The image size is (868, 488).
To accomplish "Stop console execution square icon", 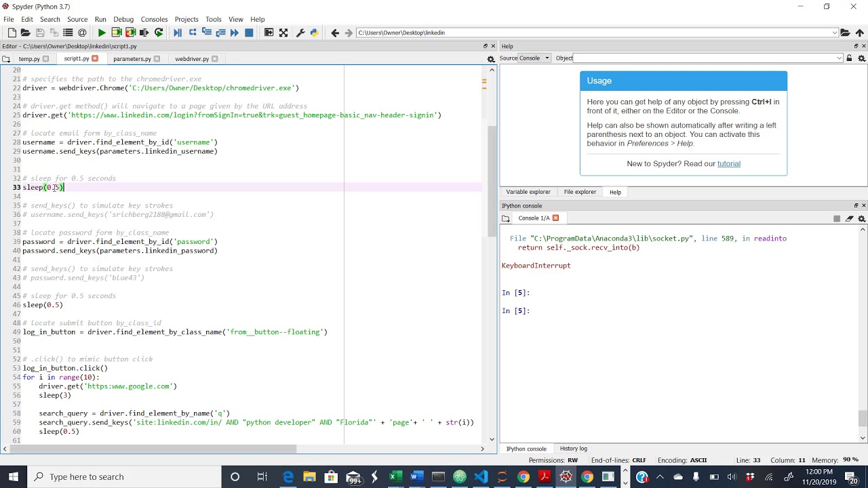I will [x=837, y=218].
